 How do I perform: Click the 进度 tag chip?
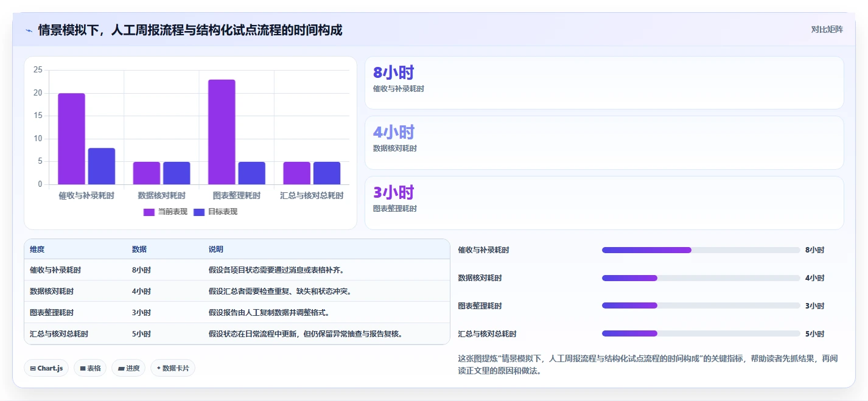128,368
